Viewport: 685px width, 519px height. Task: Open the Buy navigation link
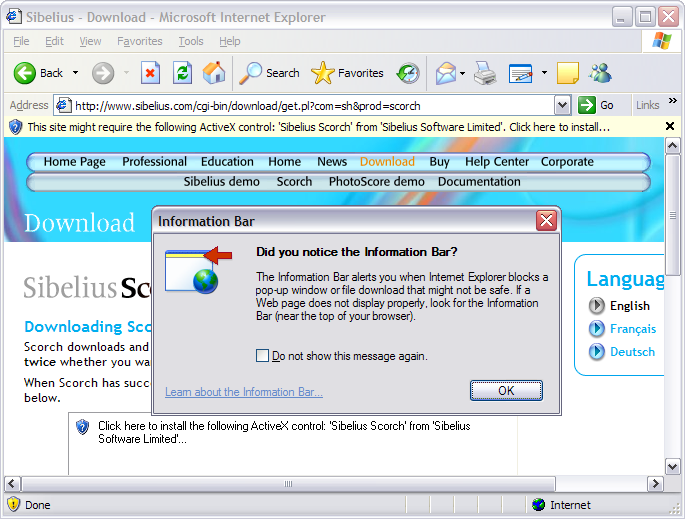(x=439, y=162)
